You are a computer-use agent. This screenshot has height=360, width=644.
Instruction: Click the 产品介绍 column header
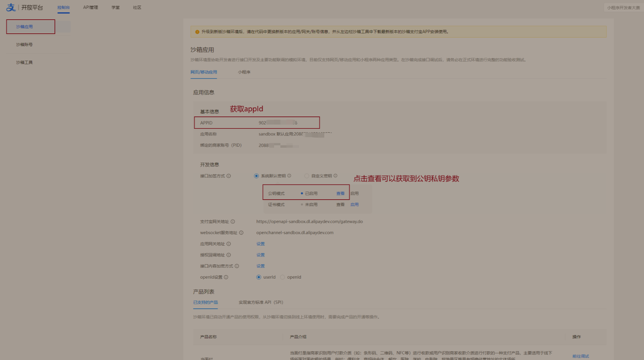coord(298,337)
